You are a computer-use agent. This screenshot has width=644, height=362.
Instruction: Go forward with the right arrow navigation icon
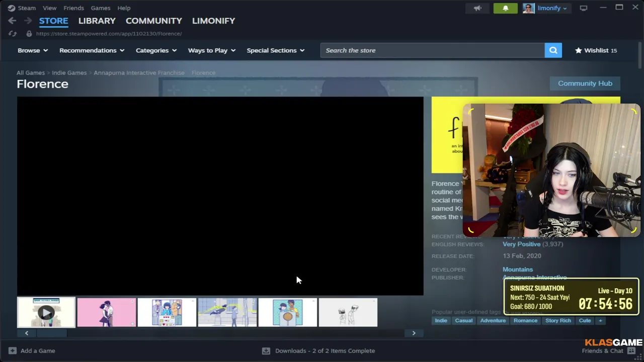tap(28, 21)
